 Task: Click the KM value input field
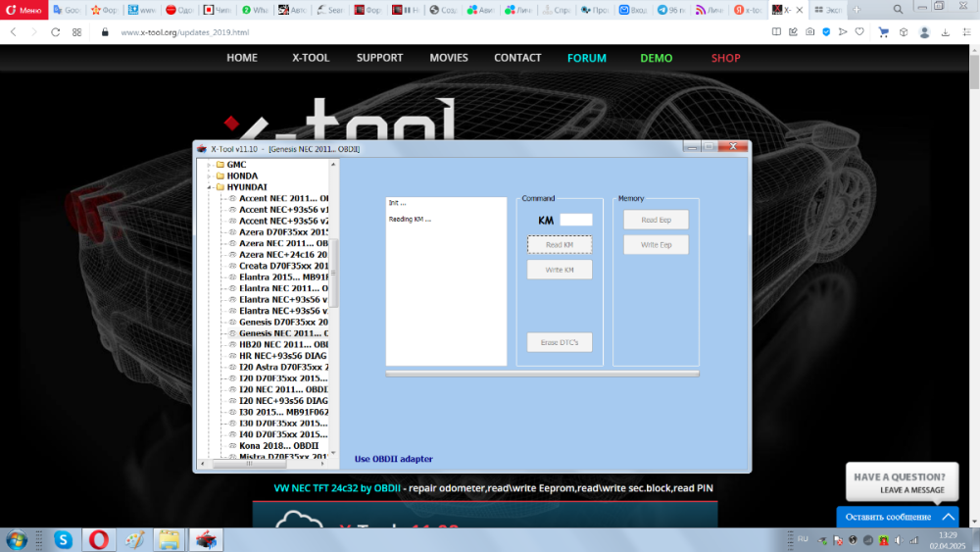coord(575,220)
